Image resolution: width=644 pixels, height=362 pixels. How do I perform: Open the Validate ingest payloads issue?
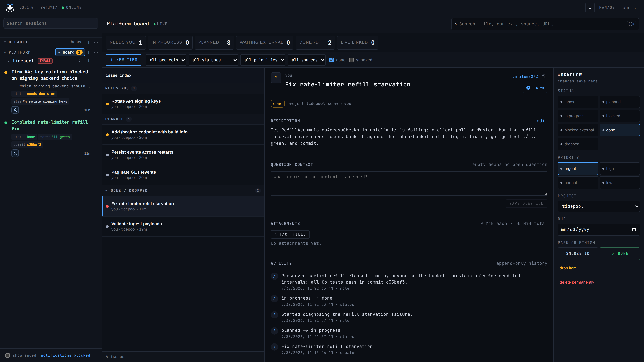click(x=183, y=226)
